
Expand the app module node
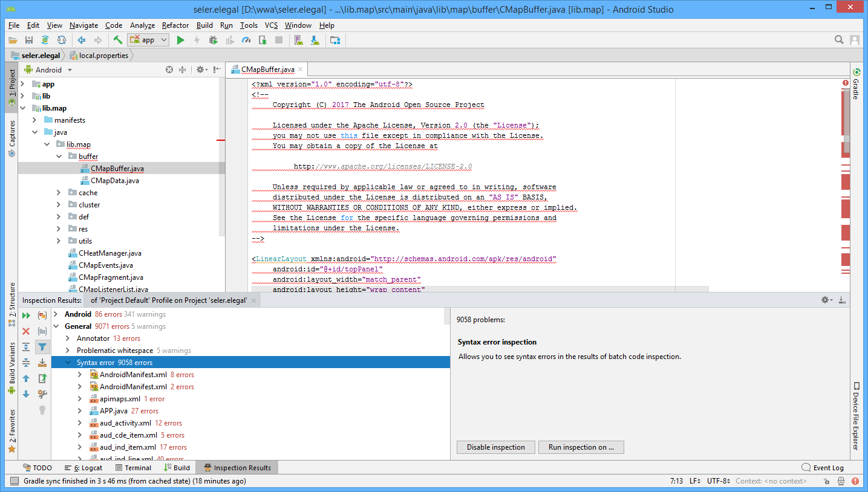(22, 84)
